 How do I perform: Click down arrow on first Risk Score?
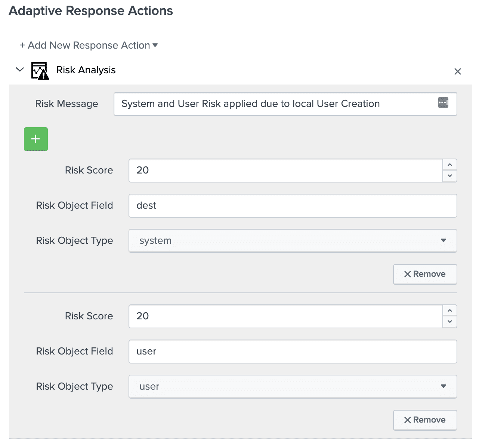(450, 176)
